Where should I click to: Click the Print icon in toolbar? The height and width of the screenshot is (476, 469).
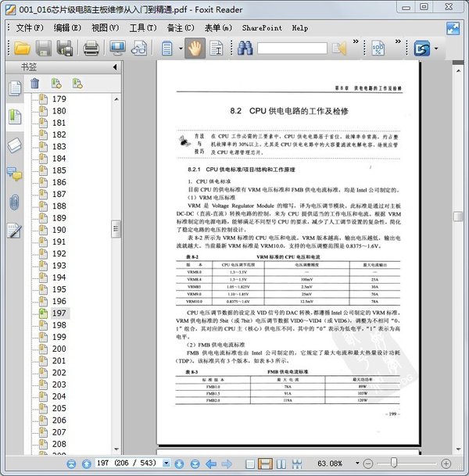click(x=91, y=48)
